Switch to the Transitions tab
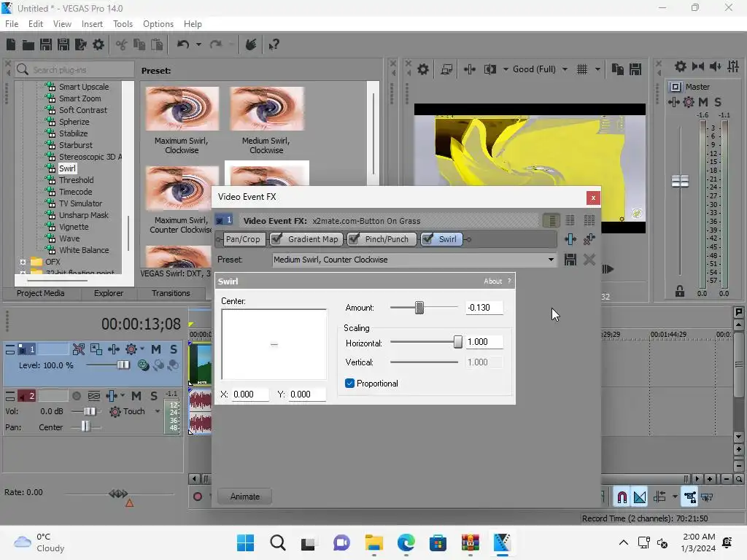 click(x=171, y=293)
